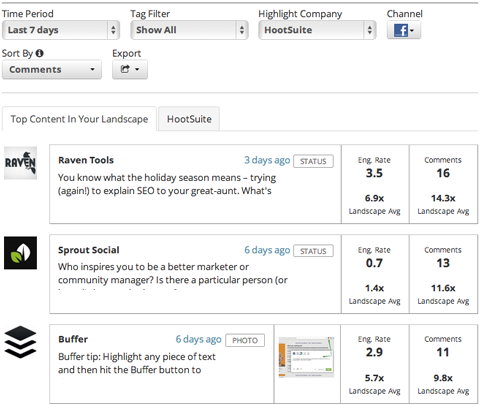Open the Raven Tools company name
Screen dimensions: 480x405
(86, 160)
